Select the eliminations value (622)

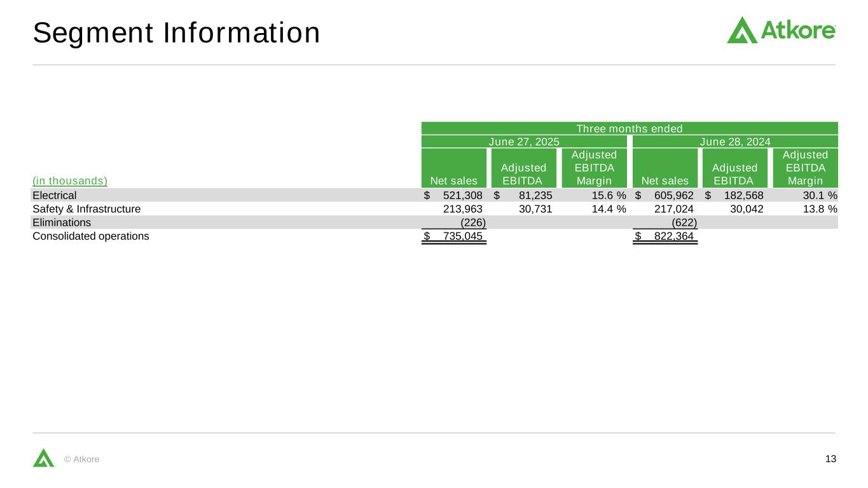point(684,222)
